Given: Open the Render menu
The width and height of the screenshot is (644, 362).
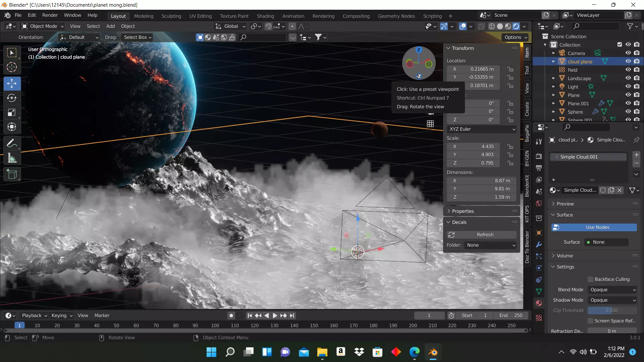Looking at the screenshot, I should tap(50, 15).
